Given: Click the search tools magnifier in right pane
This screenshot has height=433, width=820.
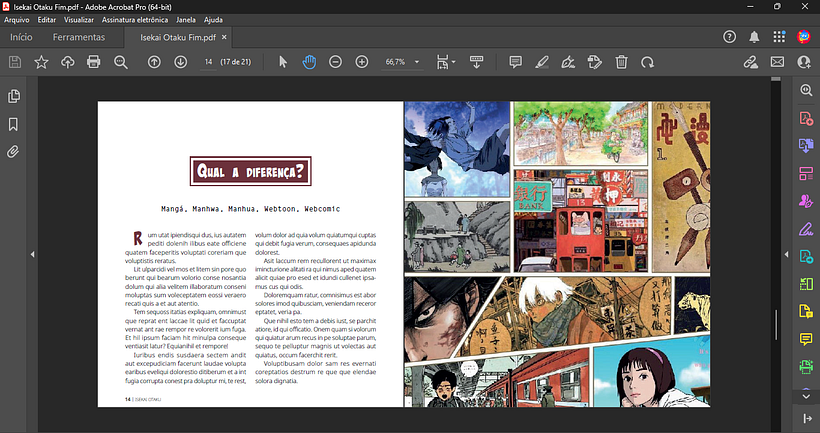Looking at the screenshot, I should pos(806,90).
